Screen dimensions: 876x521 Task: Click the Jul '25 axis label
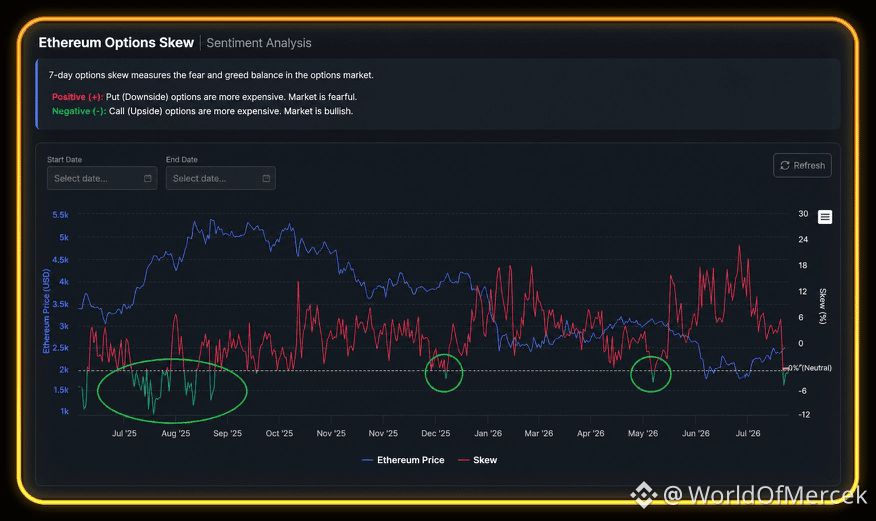[124, 433]
